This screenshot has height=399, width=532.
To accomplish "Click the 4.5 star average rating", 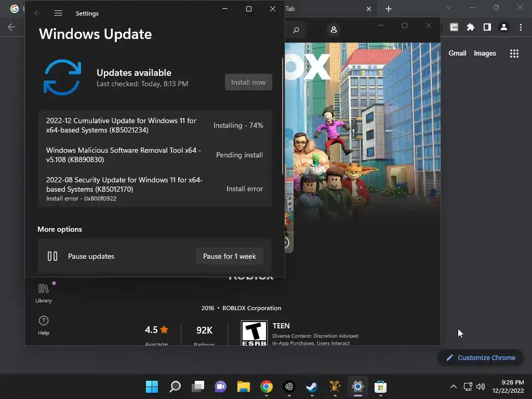I will coord(156,330).
